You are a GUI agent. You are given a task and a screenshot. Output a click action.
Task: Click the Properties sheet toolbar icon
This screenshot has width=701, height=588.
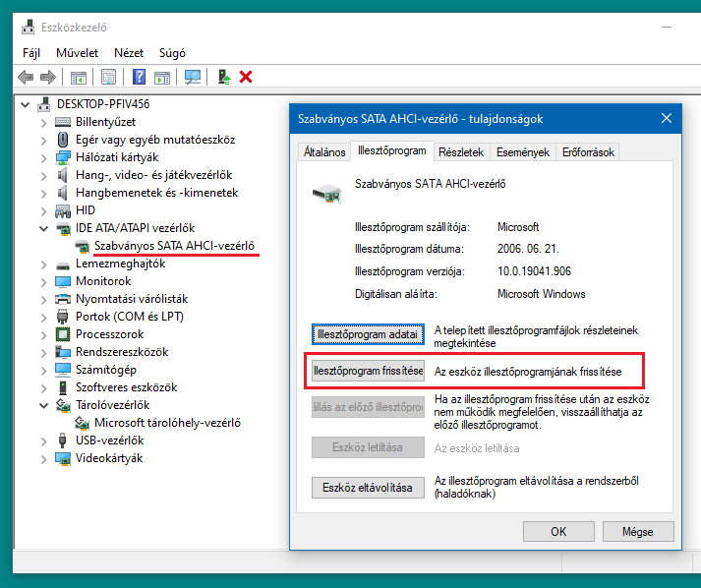pyautogui.click(x=108, y=78)
